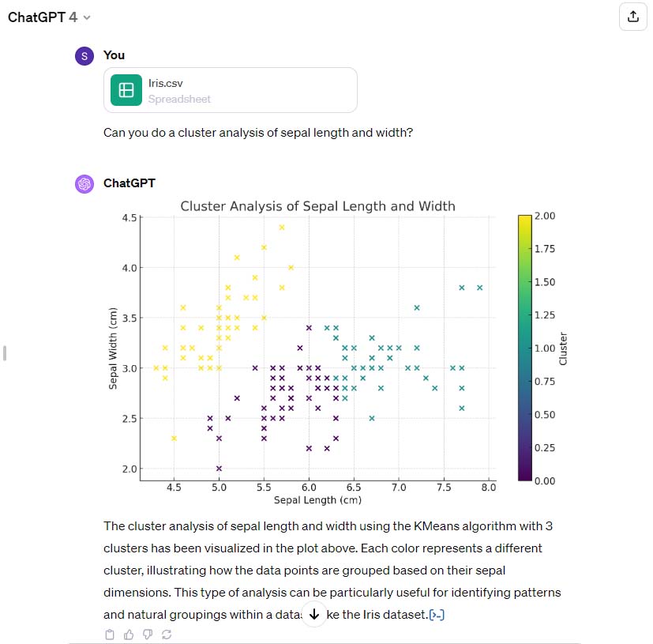Open the ChatGPT 4 model dropdown
This screenshot has height=644, width=653.
[86, 17]
